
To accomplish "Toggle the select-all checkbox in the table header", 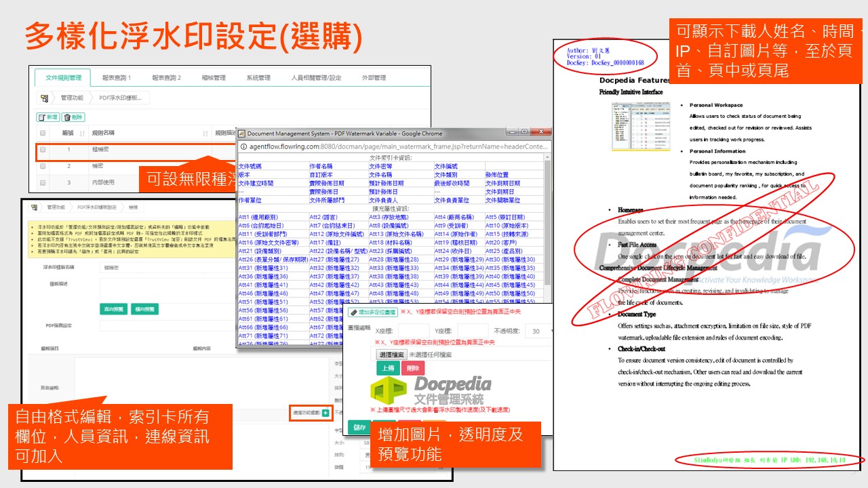I will [43, 133].
